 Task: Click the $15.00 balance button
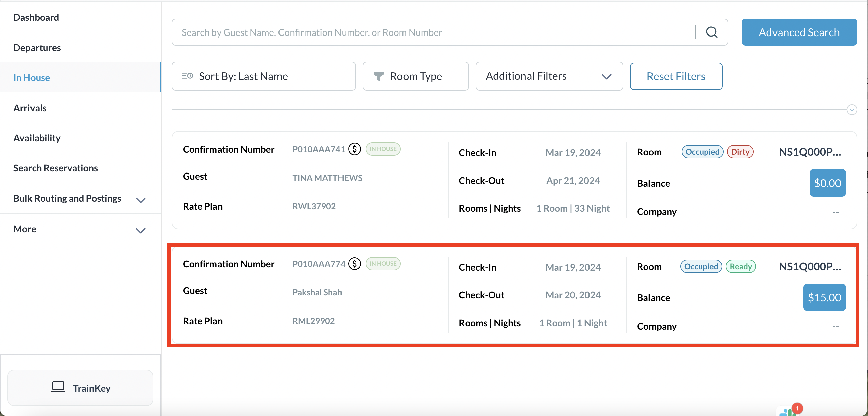[824, 297]
